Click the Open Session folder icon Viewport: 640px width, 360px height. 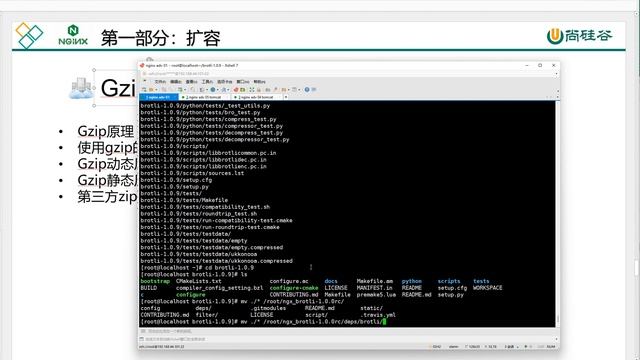151,89
